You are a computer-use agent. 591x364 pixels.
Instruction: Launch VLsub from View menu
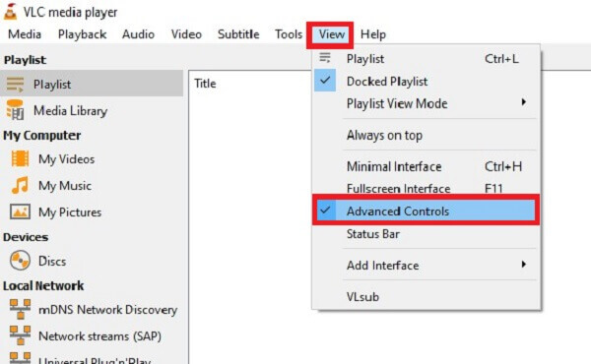[x=426, y=297]
